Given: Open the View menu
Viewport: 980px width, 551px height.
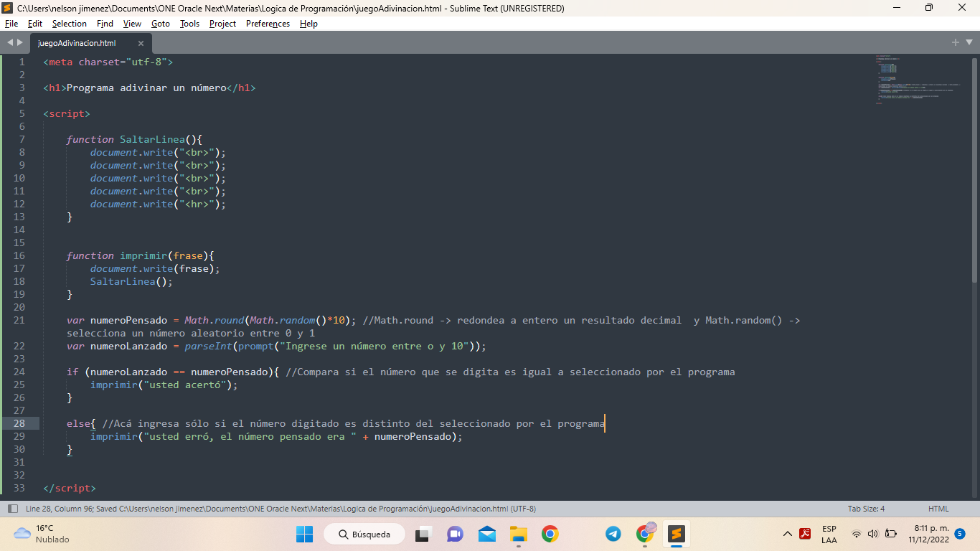Looking at the screenshot, I should point(132,24).
